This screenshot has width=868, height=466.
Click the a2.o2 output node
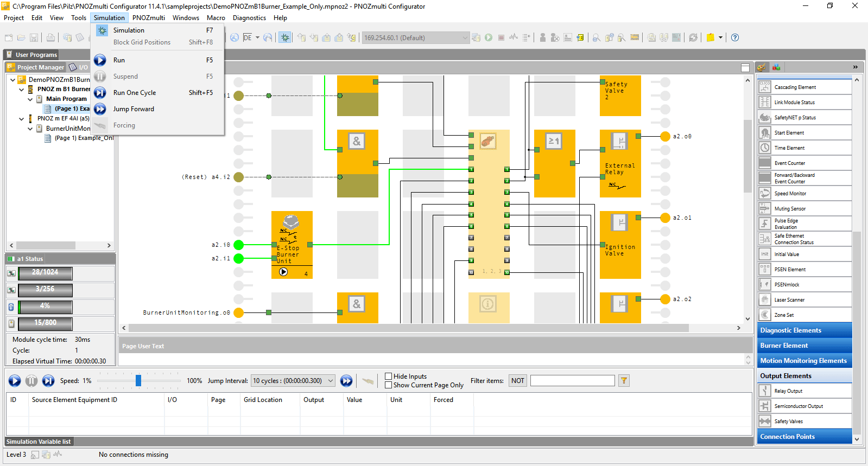[665, 299]
